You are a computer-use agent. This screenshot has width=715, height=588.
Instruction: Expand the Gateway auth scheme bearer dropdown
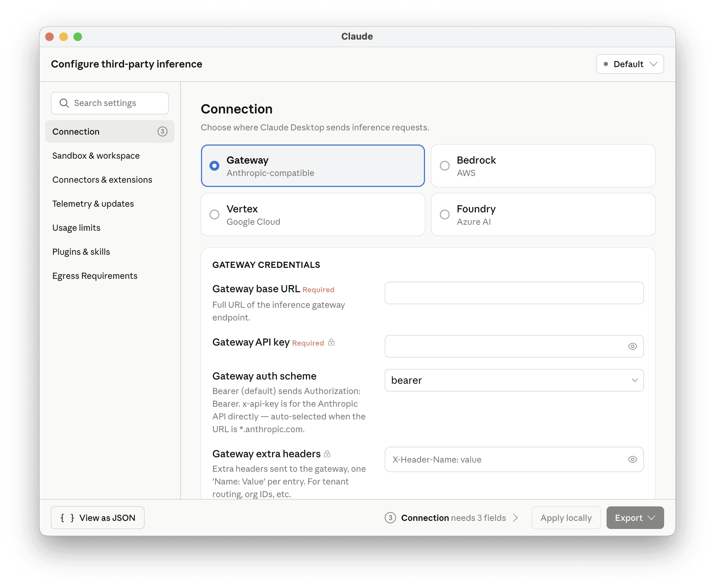pos(514,380)
